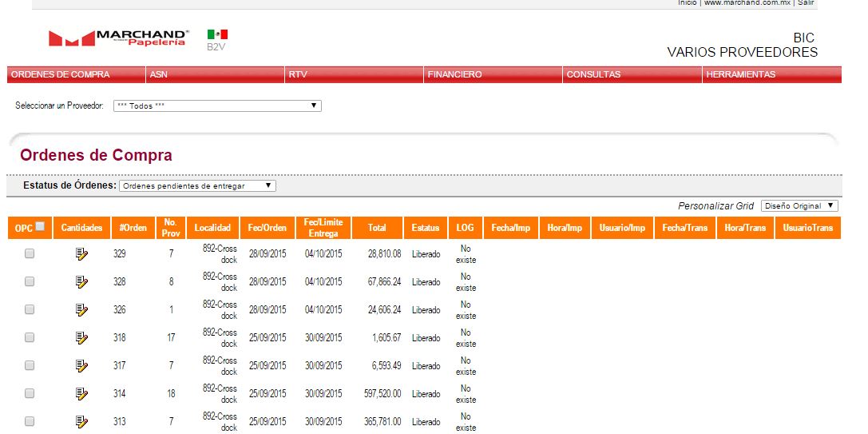
Task: Select the total 24,606.24 cell
Action: click(x=384, y=310)
